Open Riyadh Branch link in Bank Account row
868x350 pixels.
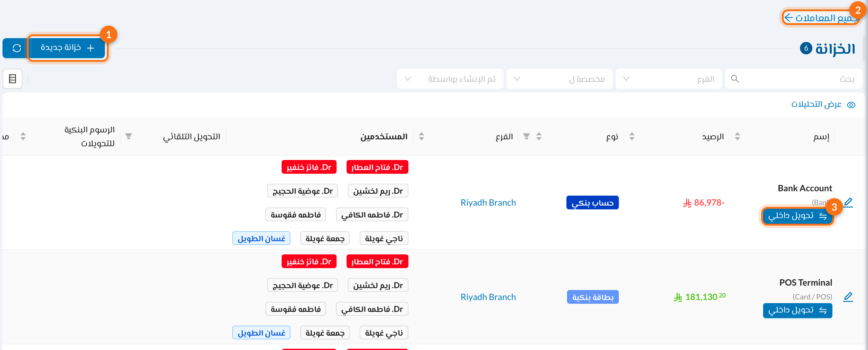tap(488, 202)
